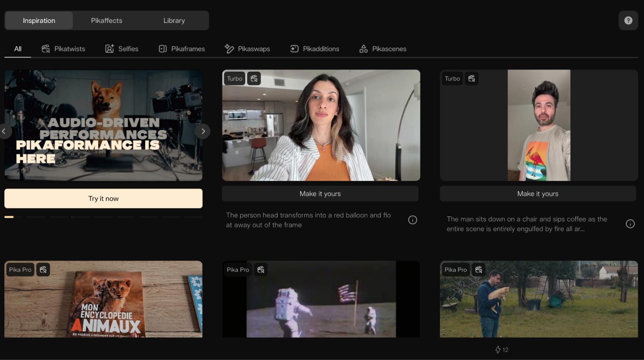Filter by Selfies

click(x=122, y=49)
